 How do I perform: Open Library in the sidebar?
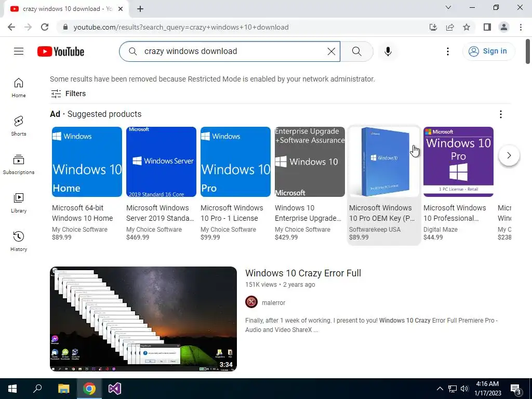[x=19, y=203]
